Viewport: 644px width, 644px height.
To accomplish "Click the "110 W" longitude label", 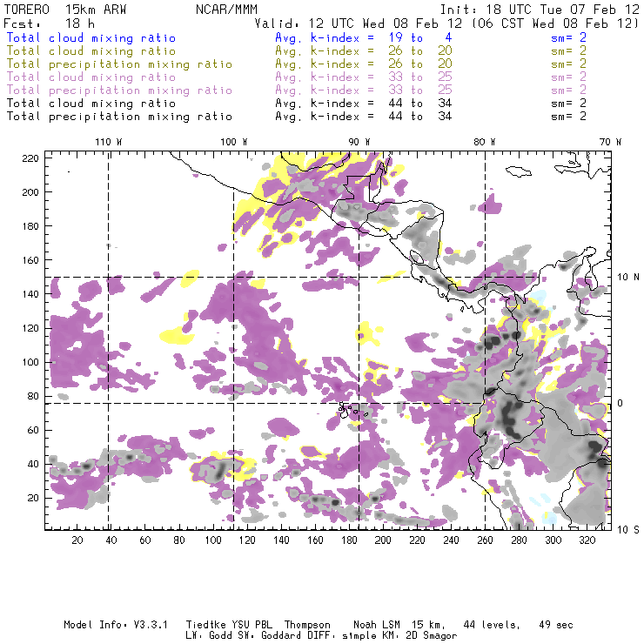I will click(109, 142).
